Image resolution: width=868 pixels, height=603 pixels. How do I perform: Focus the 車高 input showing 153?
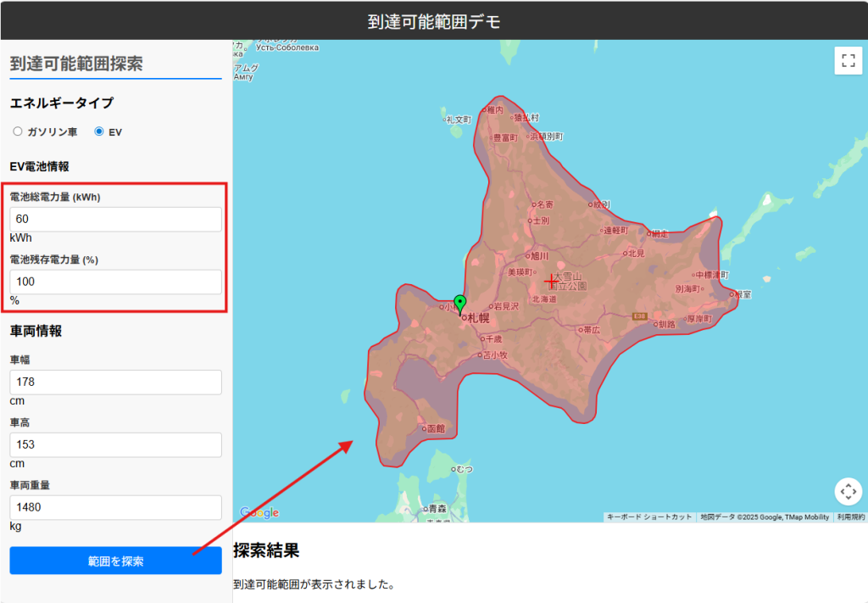(115, 444)
